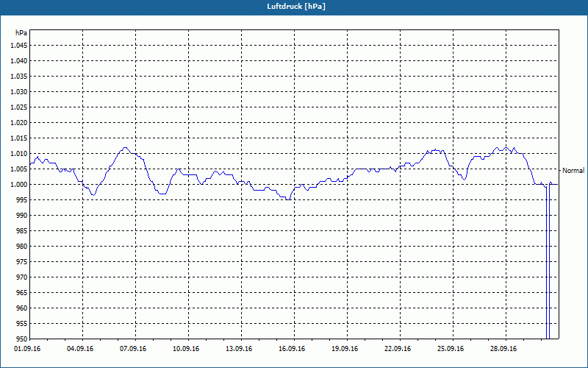This screenshot has height=368, width=588.
Task: Click the 980 y-axis label
Action: pos(22,247)
